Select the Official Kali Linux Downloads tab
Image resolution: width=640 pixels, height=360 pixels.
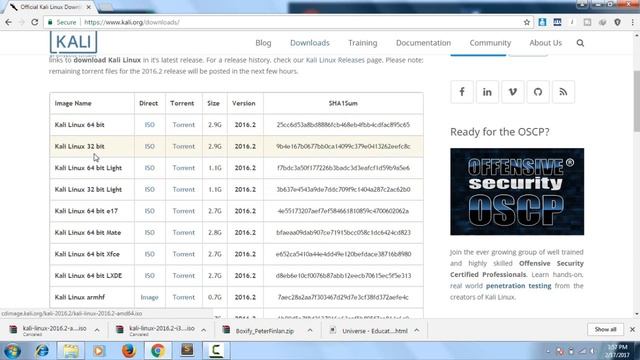(51, 7)
